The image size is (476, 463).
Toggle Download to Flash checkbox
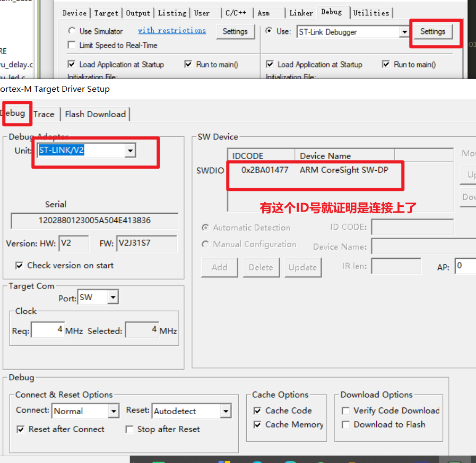[346, 425]
